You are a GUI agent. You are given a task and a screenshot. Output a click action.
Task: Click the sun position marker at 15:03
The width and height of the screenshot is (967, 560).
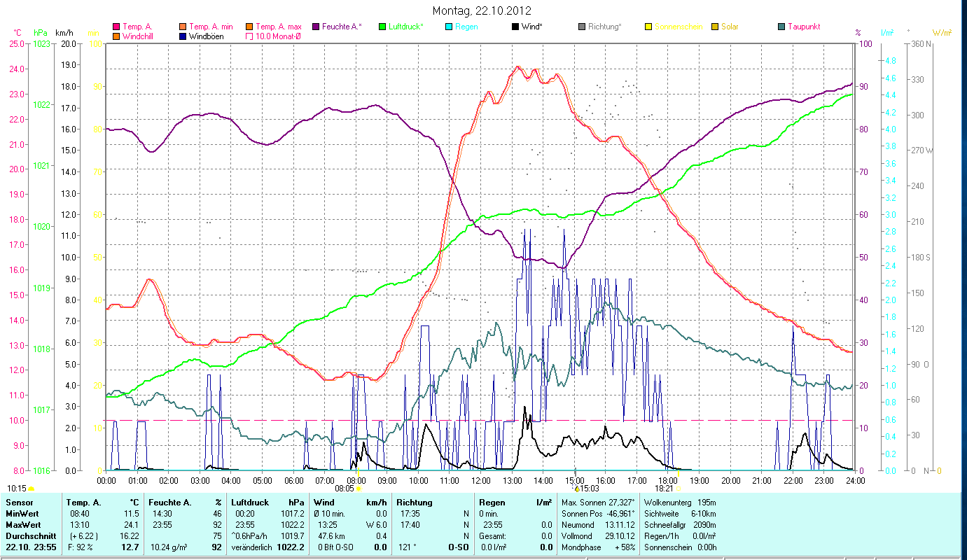point(576,489)
